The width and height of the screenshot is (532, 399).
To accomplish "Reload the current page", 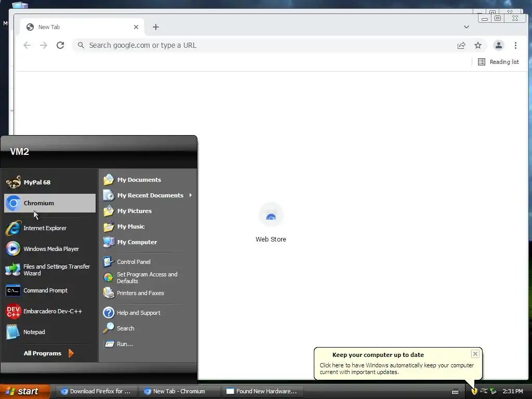I will (x=60, y=45).
